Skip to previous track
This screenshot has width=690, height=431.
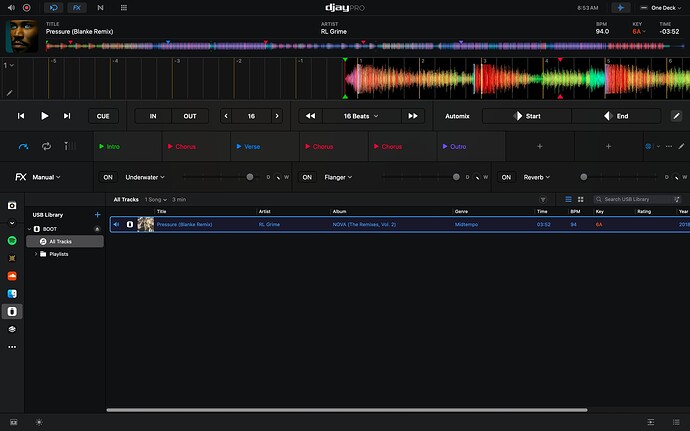click(x=21, y=116)
